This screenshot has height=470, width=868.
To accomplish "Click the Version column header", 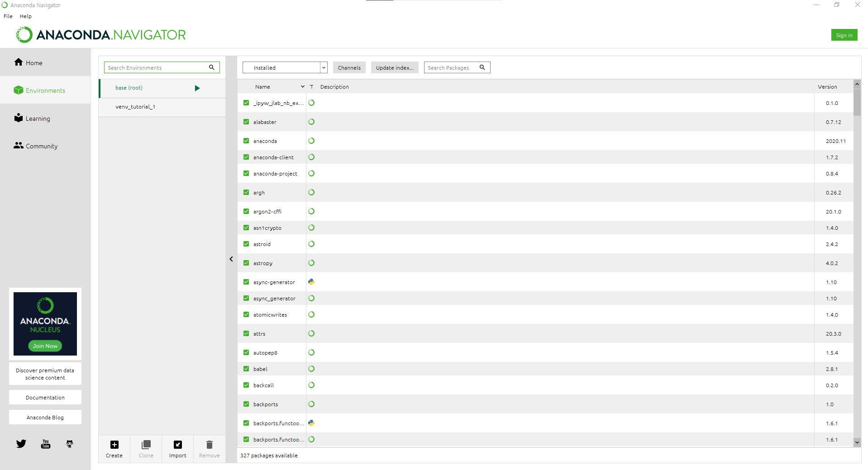I will 827,86.
